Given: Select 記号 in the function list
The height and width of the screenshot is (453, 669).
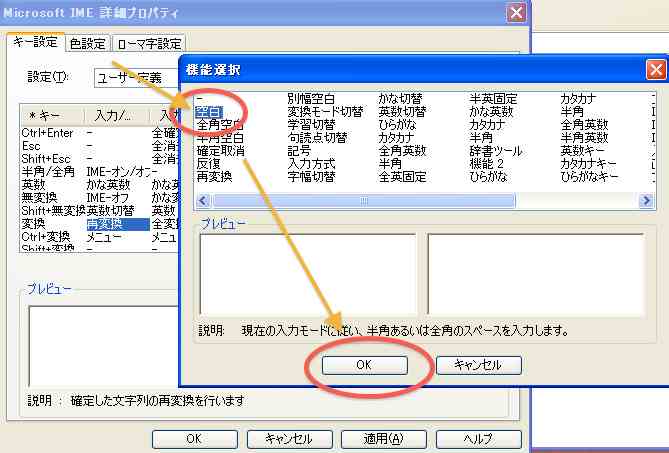Looking at the screenshot, I should tap(299, 151).
